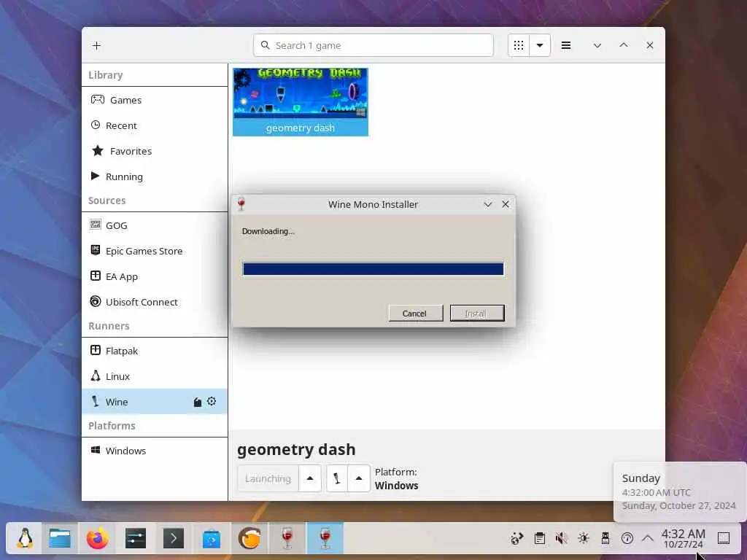The width and height of the screenshot is (747, 560).
Task: Open the software store from taskbar
Action: (x=212, y=539)
